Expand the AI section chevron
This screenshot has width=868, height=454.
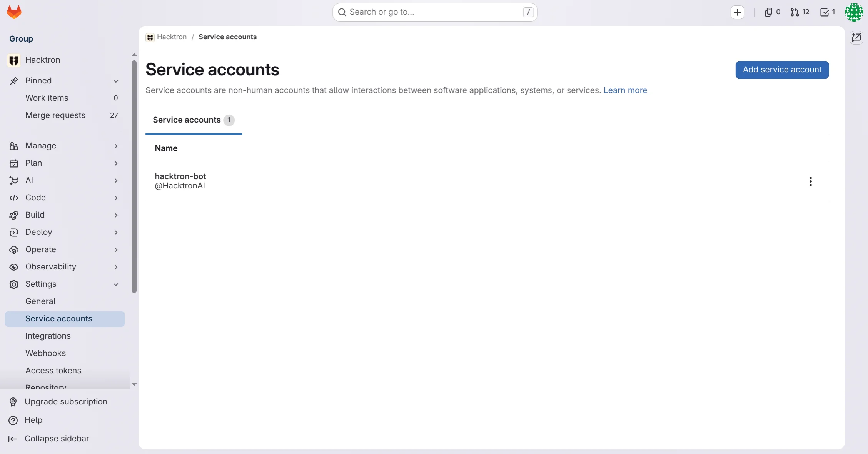pyautogui.click(x=116, y=180)
